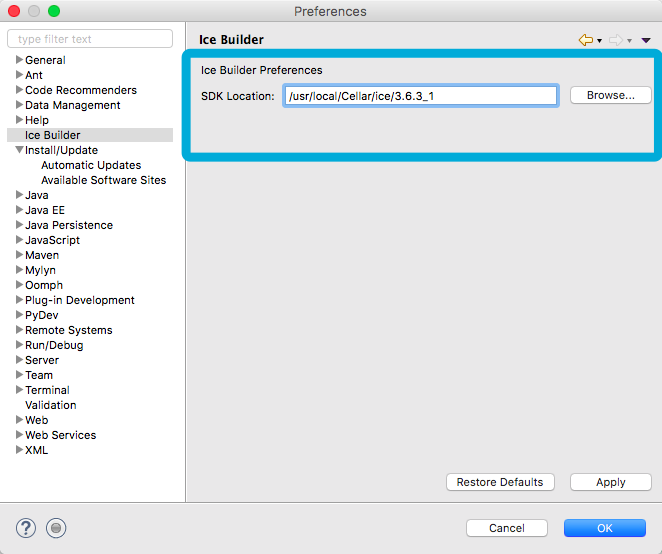Viewport: 662px width, 554px height.
Task: Open the back history dropdown arrow
Action: [599, 41]
